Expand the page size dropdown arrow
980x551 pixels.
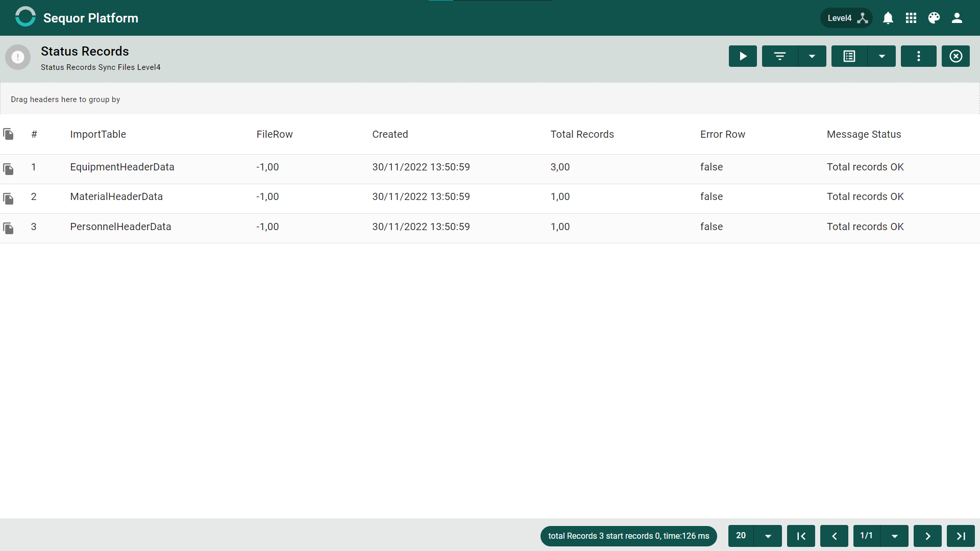point(768,536)
